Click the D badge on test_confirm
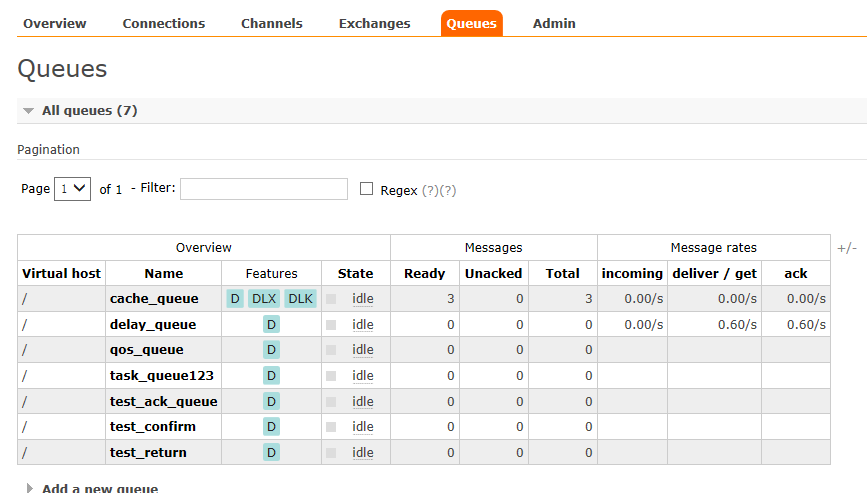Screen dimensions: 867x493 [x=271, y=427]
